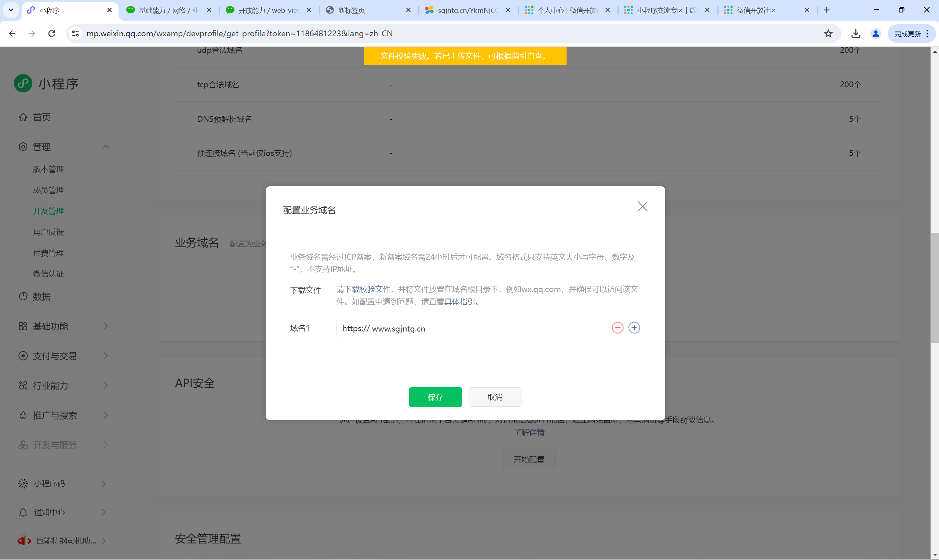Add another domain with plus icon
Screen dimensions: 939x560
coord(634,327)
